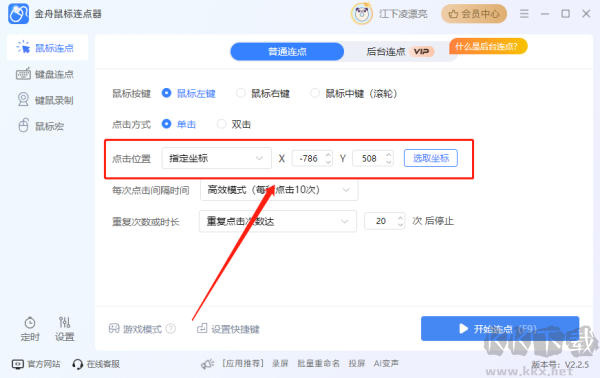Decrease the repeat count stepper

pyautogui.click(x=400, y=225)
